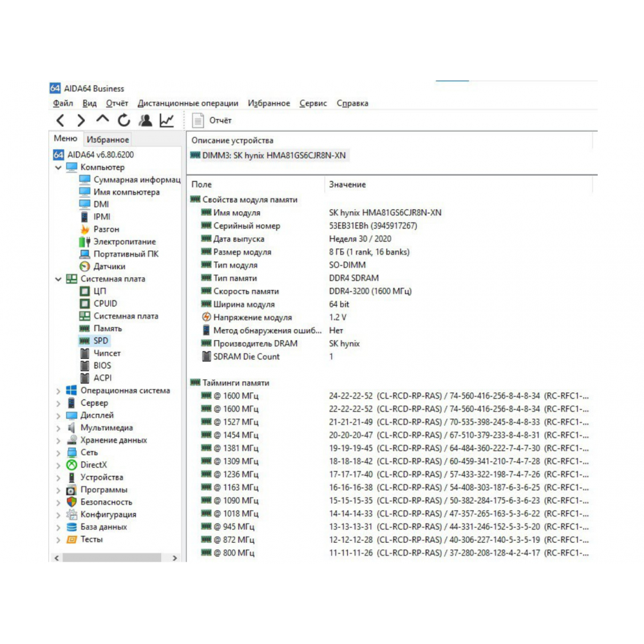The image size is (644, 644).
Task: Select the Конфигурация tree item
Action: click(x=101, y=515)
